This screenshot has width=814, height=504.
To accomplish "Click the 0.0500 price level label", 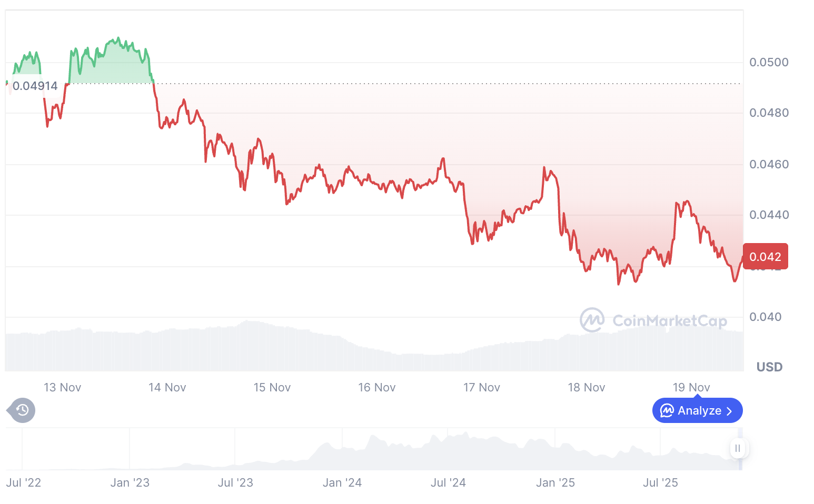I will 769,63.
